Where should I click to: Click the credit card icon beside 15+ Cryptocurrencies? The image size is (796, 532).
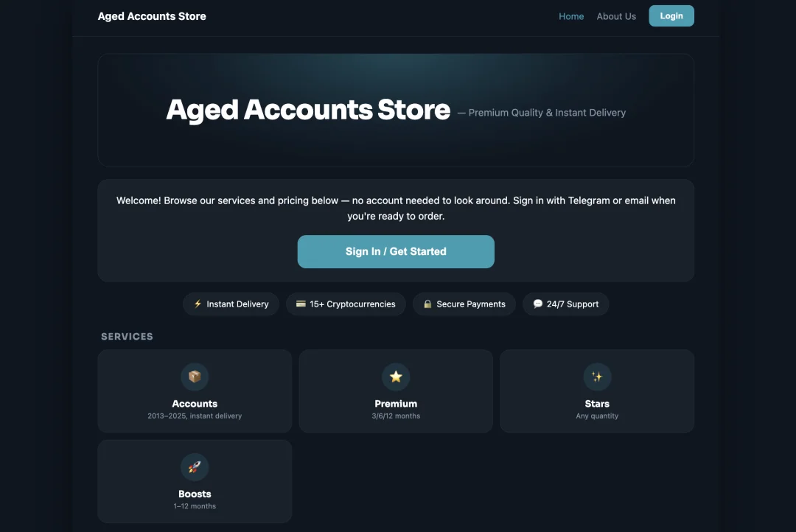point(301,304)
